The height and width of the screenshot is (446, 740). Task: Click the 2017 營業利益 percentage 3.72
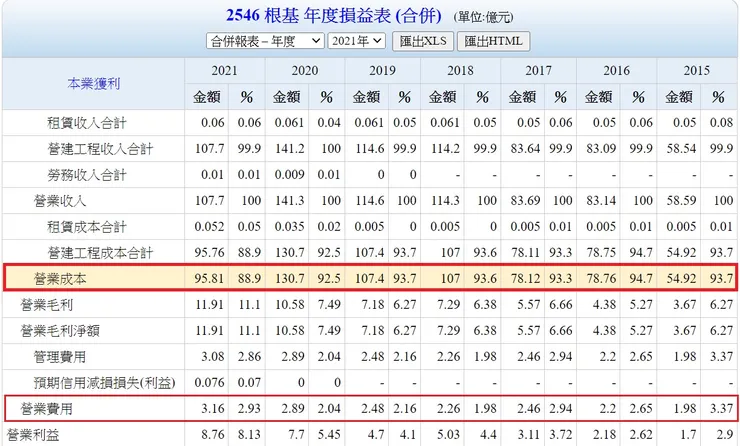(561, 434)
